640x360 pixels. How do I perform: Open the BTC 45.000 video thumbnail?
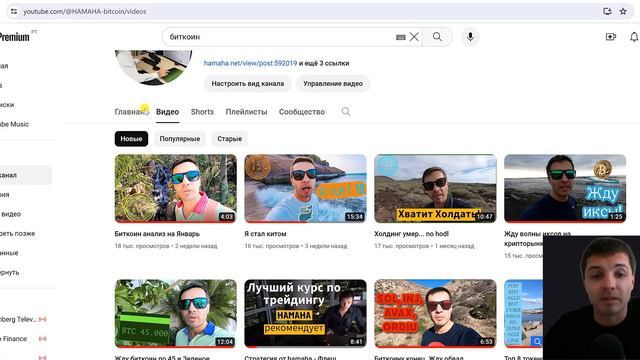pyautogui.click(x=176, y=313)
